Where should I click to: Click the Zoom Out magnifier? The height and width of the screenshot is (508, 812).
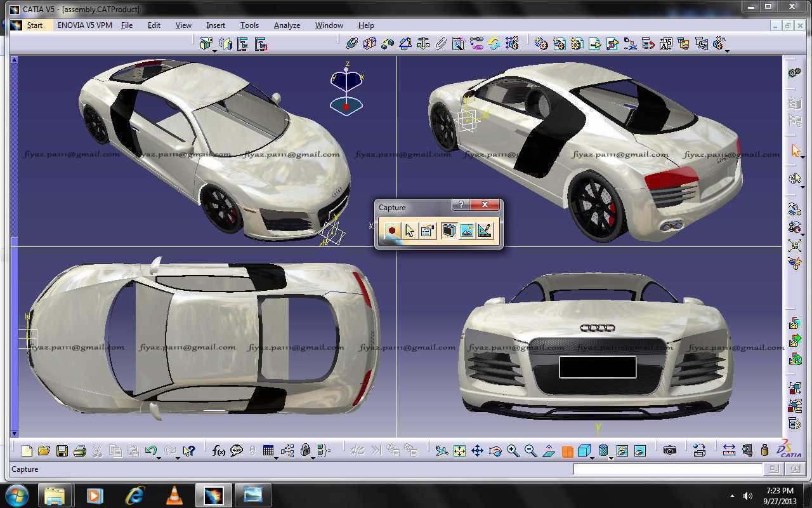(530, 451)
